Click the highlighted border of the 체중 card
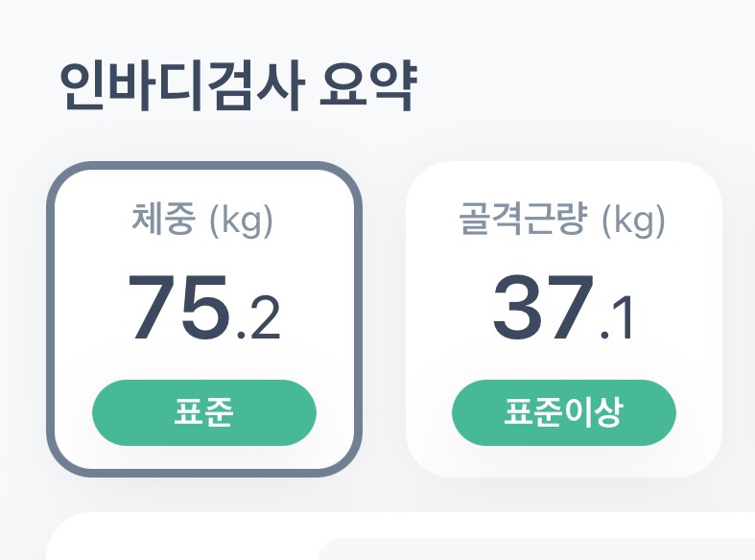Screen dimensions: 755x560 51,316
